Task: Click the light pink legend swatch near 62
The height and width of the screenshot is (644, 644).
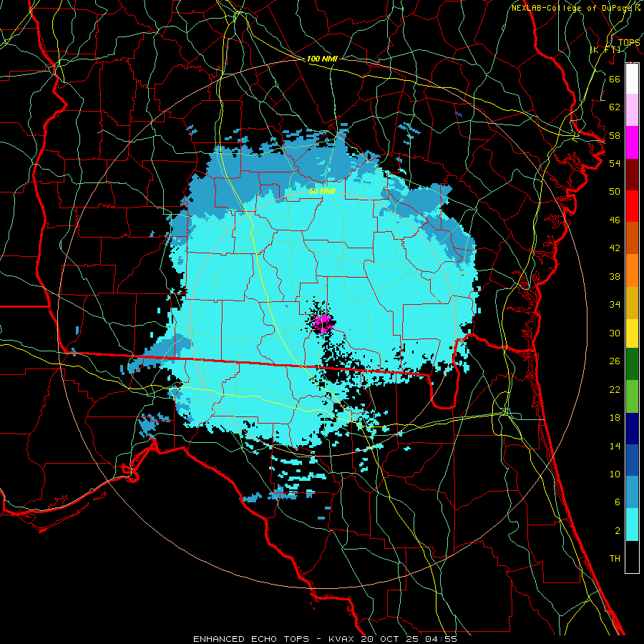Action: [x=632, y=110]
